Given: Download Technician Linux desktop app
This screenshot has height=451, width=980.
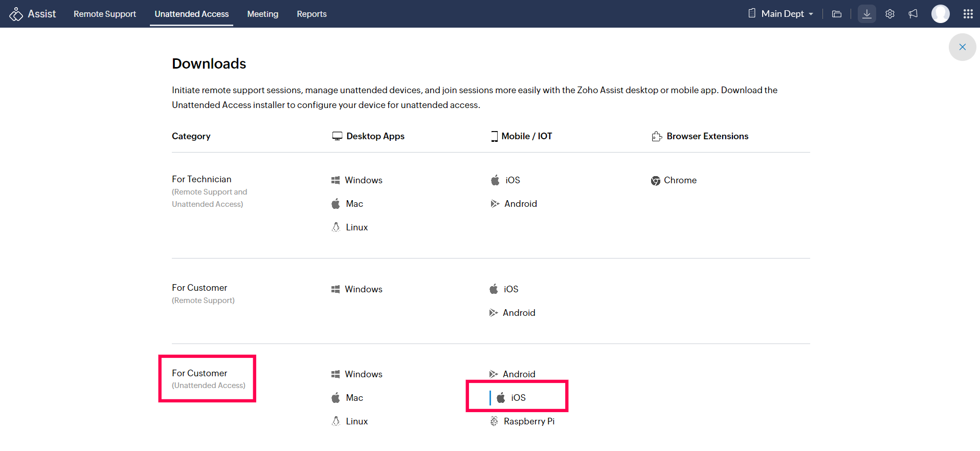Looking at the screenshot, I should [356, 227].
